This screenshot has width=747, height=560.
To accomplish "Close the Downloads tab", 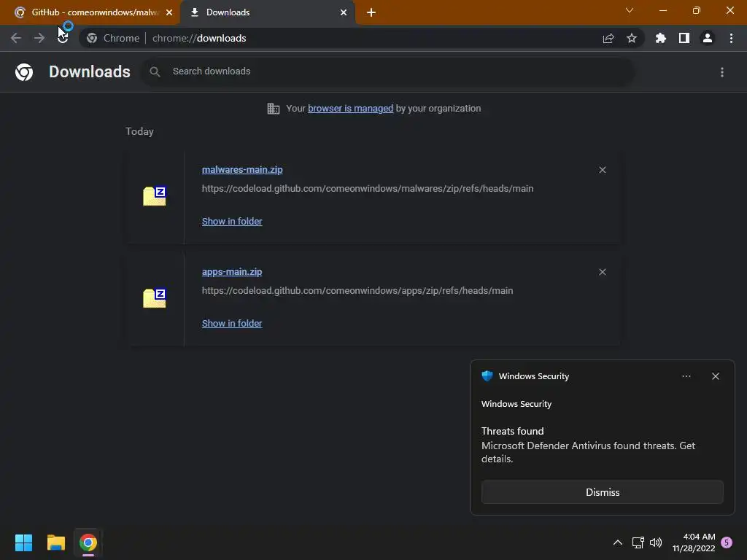I will pos(344,12).
